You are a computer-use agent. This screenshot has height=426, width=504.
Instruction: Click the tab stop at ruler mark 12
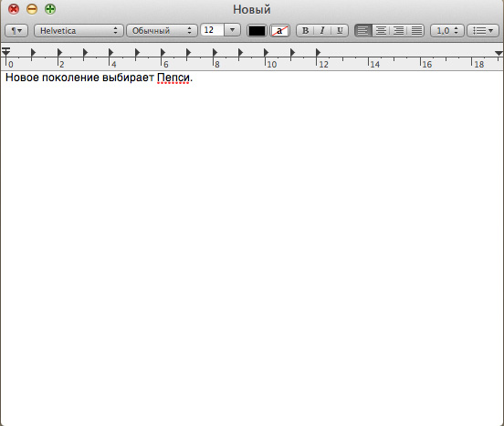pyautogui.click(x=318, y=52)
